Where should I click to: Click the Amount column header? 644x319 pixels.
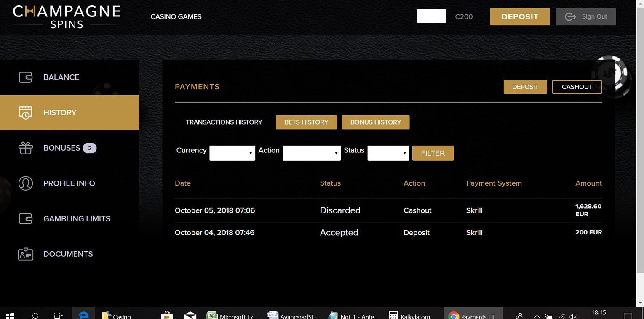point(588,183)
